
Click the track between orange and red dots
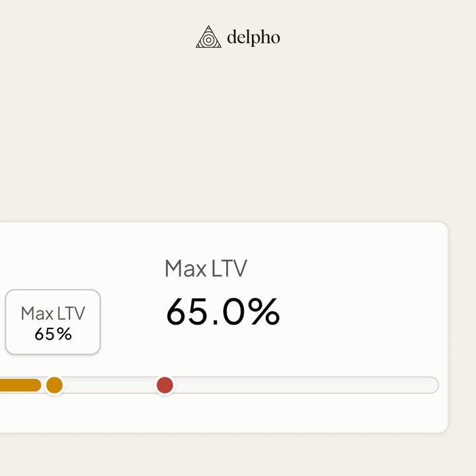(x=110, y=385)
